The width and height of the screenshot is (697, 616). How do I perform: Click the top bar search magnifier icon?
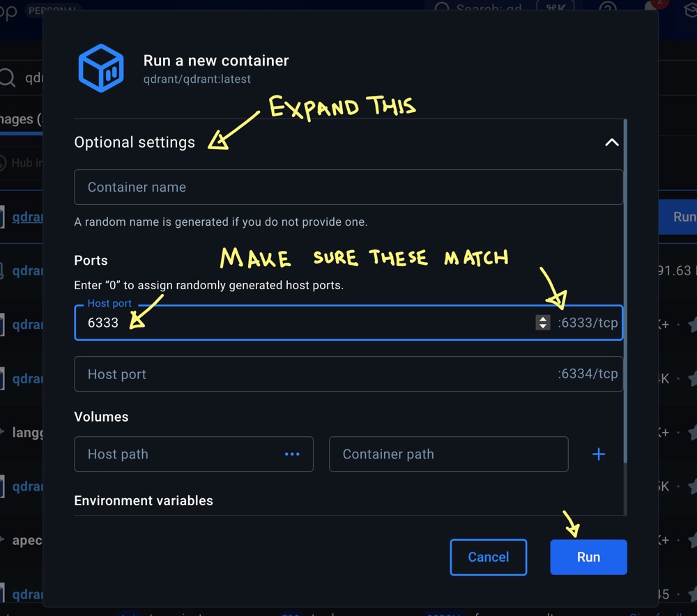point(442,9)
